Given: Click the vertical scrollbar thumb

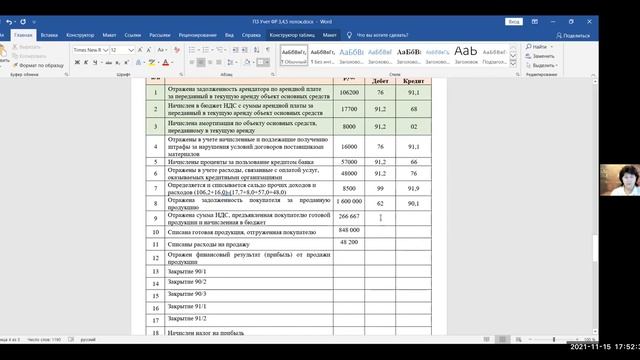Looking at the screenshot, I should [x=595, y=248].
